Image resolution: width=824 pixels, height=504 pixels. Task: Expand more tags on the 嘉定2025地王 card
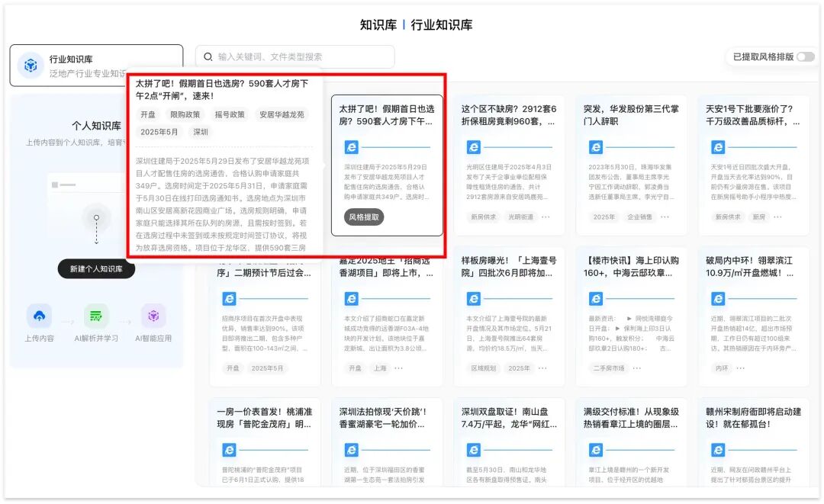point(399,368)
